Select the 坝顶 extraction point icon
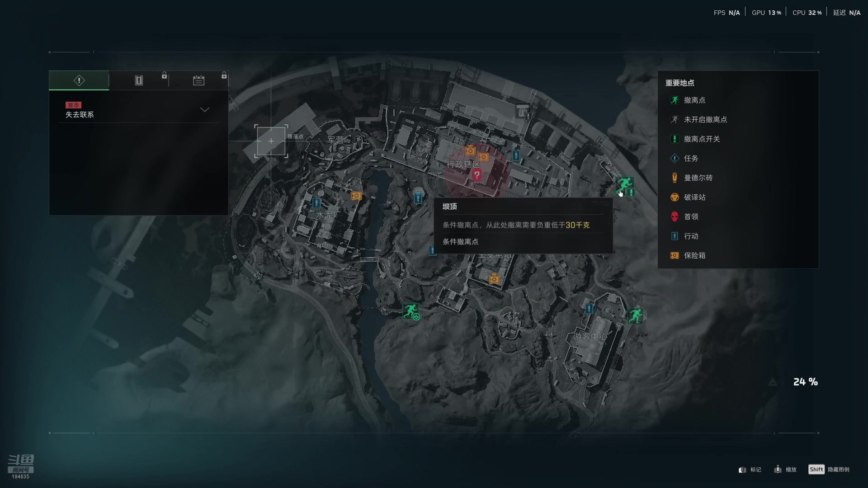Screen dimensions: 868x488 (x=625, y=184)
